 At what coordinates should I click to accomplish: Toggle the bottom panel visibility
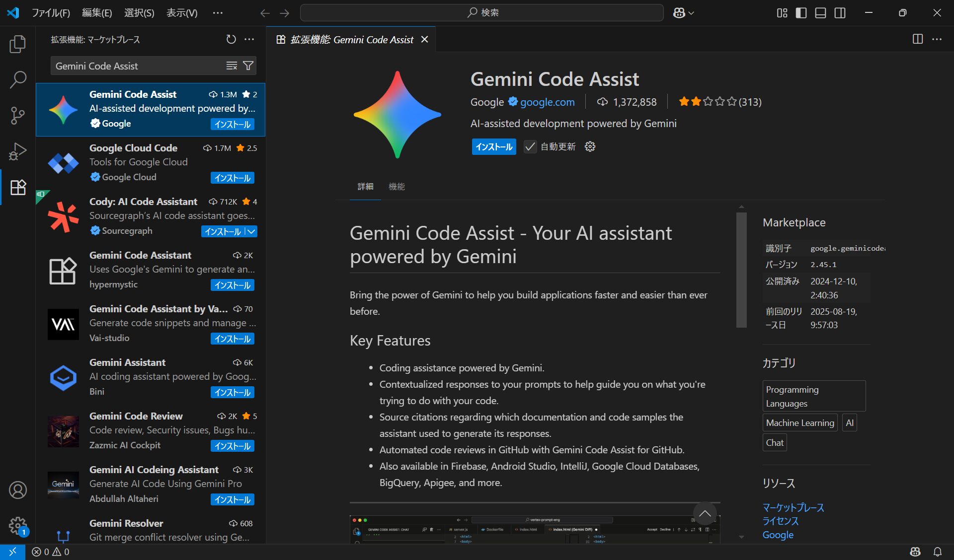(x=821, y=13)
